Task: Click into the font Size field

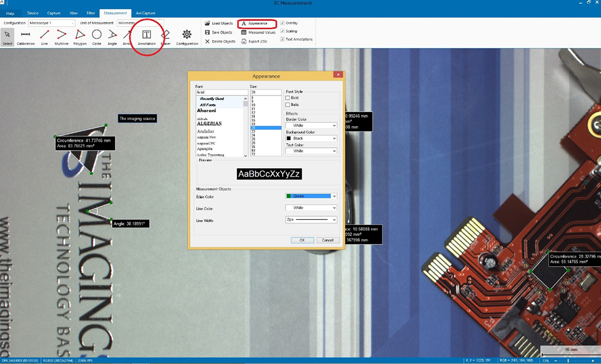Action: point(266,93)
